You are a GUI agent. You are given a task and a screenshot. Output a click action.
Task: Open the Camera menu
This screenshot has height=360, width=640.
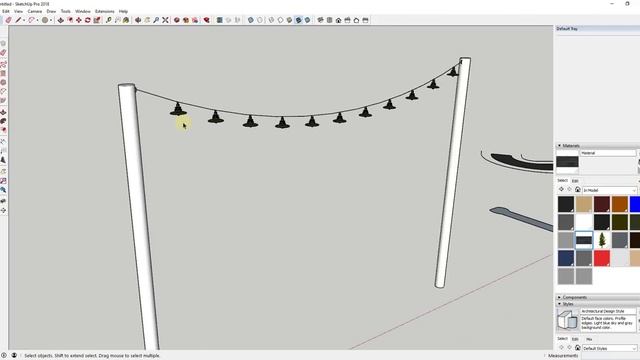click(x=35, y=11)
